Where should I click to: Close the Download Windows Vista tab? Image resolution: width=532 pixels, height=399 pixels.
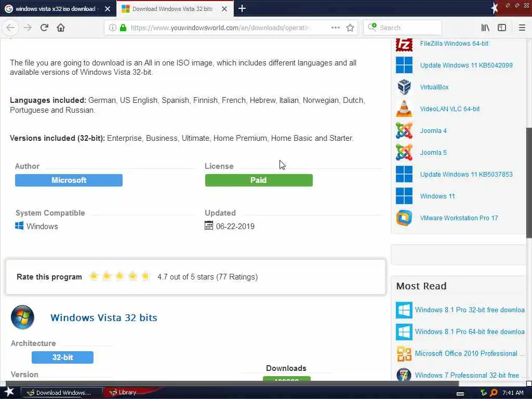pos(224,9)
